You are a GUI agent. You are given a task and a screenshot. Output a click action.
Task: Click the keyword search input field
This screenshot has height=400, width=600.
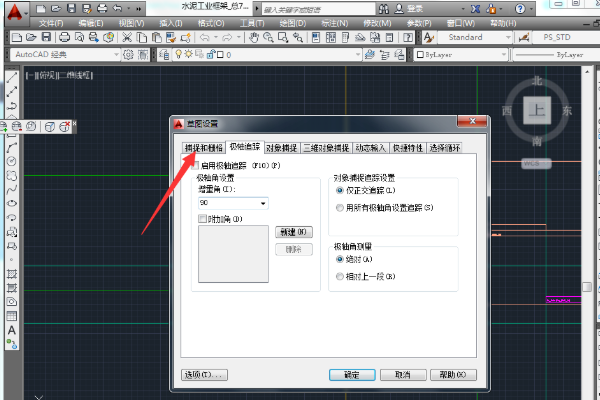pos(318,9)
